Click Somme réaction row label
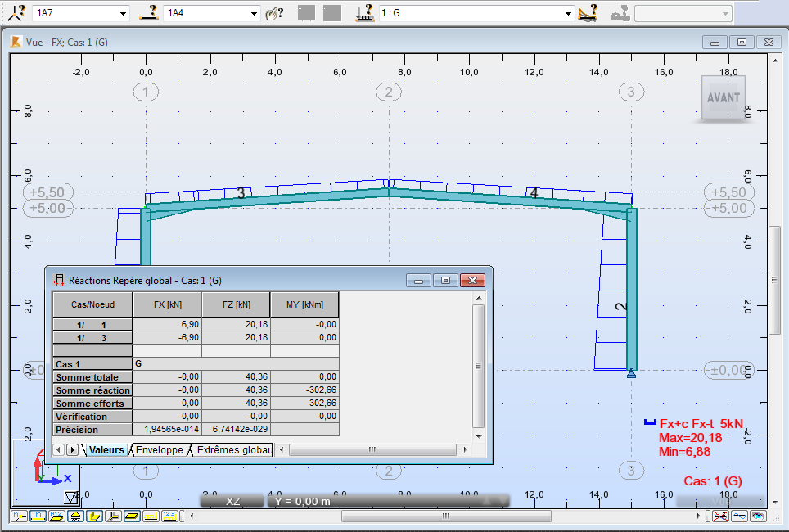The image size is (789, 532). (92, 390)
